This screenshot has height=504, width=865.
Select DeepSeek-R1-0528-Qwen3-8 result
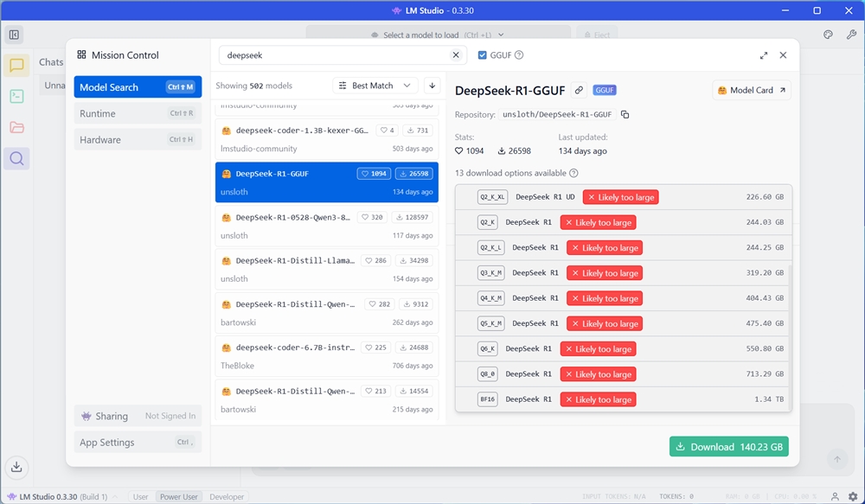pyautogui.click(x=327, y=226)
